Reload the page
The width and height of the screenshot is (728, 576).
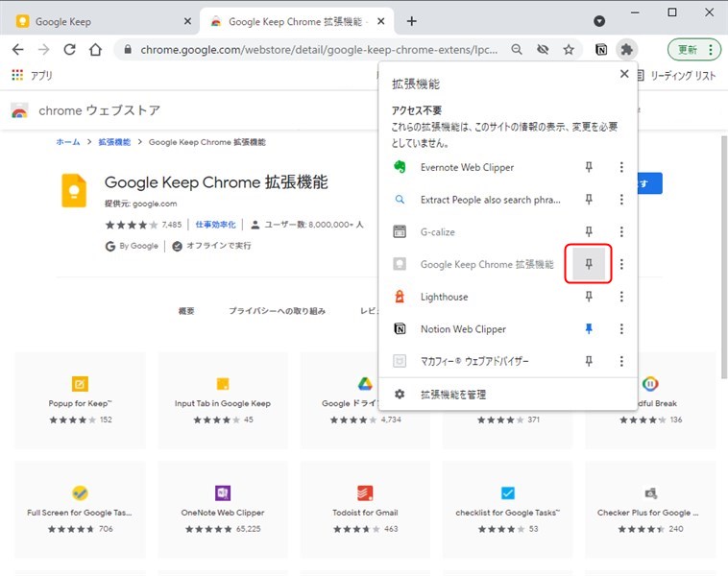click(69, 50)
